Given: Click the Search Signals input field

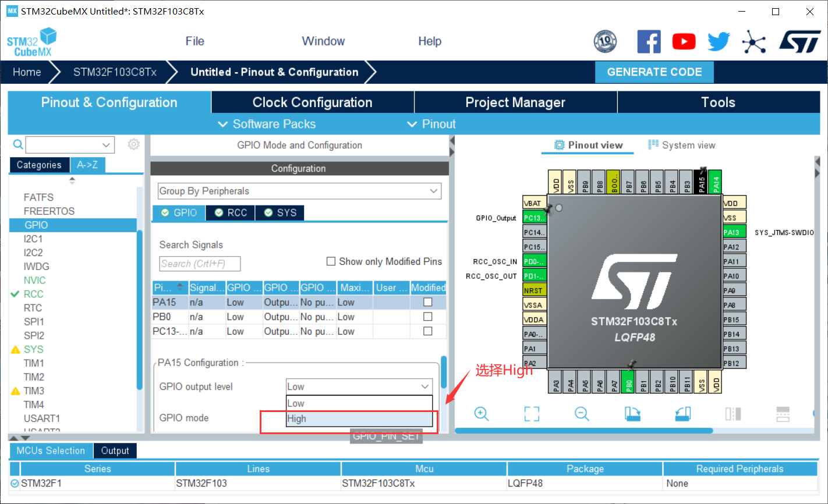Looking at the screenshot, I should click(x=200, y=264).
